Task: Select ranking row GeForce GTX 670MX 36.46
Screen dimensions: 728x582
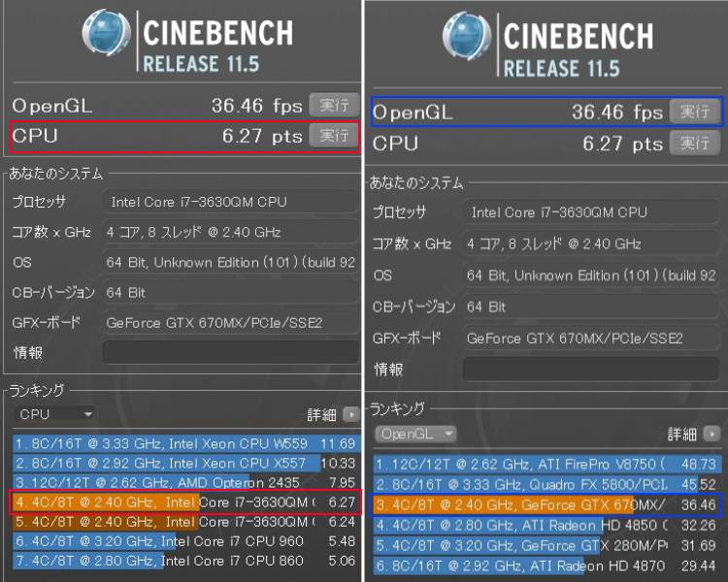Action: 547,505
